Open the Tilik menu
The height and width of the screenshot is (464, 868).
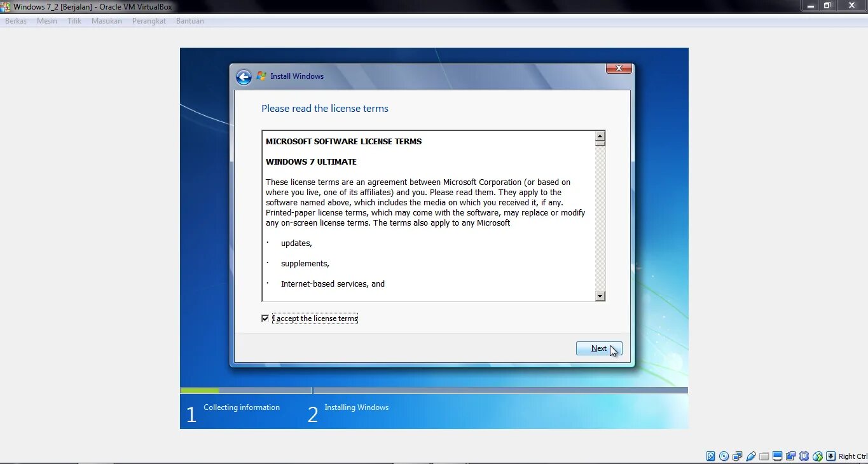point(75,21)
